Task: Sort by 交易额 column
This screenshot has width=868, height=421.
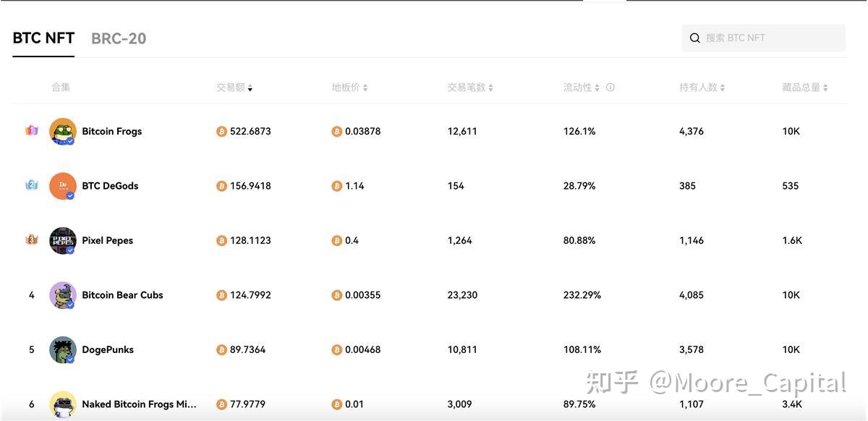Action: tap(234, 88)
